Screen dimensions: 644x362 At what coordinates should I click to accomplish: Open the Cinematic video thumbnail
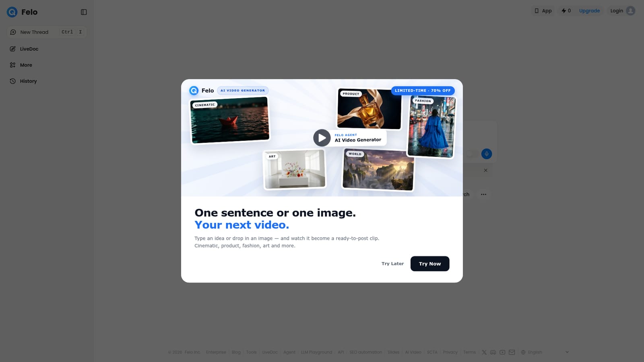(x=230, y=120)
